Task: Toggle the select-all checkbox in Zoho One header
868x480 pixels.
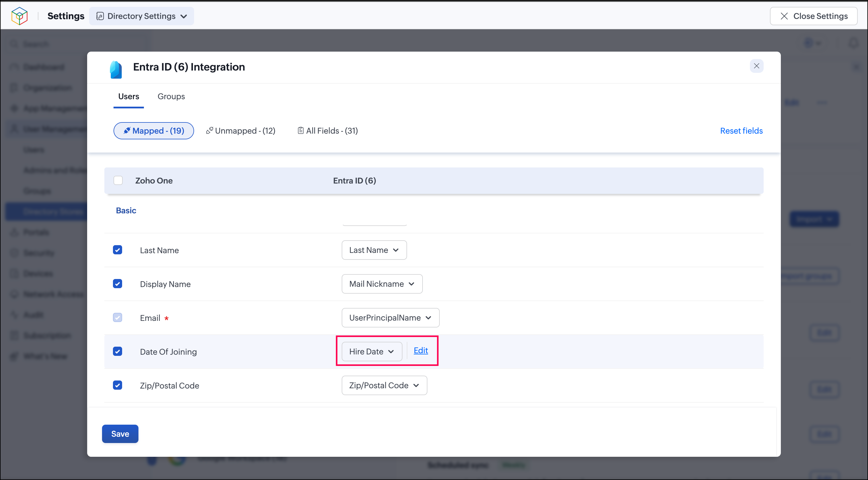Action: (118, 180)
